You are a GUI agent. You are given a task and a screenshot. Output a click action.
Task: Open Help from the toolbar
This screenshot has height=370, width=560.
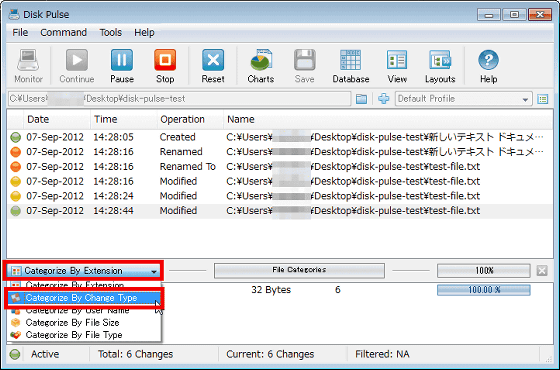tap(488, 66)
